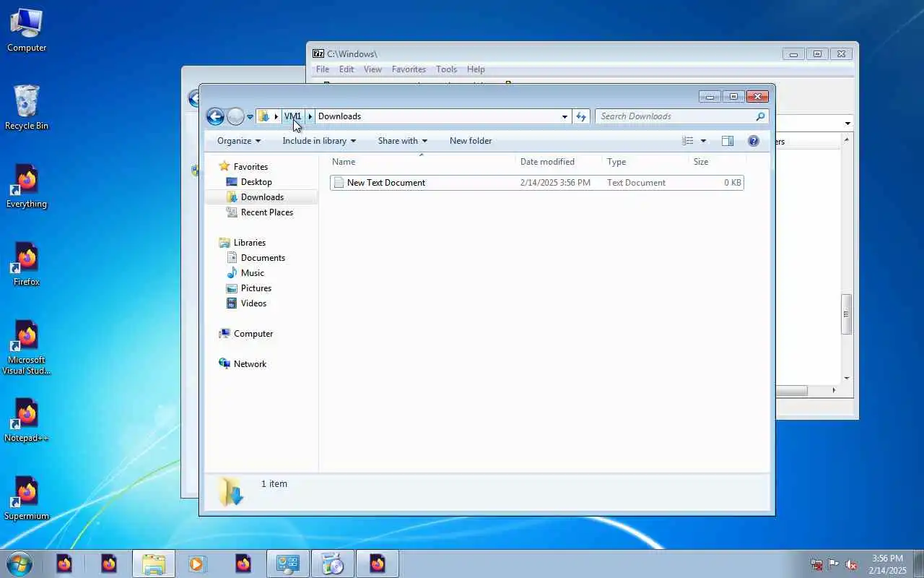924x578 pixels.
Task: Refresh the Downloads folder view
Action: point(581,116)
